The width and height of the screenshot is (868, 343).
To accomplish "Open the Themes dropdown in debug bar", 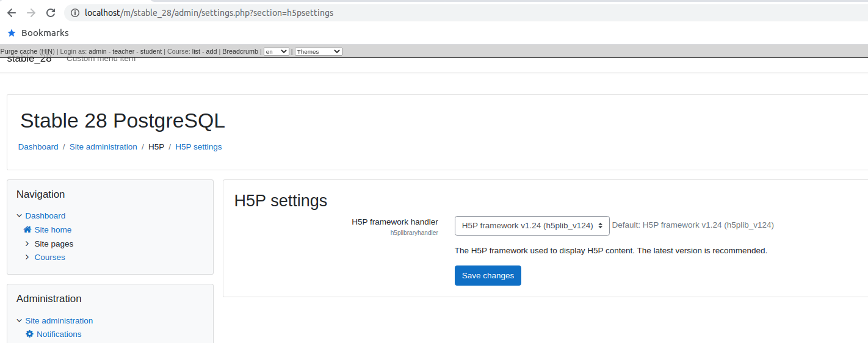I will tap(318, 52).
